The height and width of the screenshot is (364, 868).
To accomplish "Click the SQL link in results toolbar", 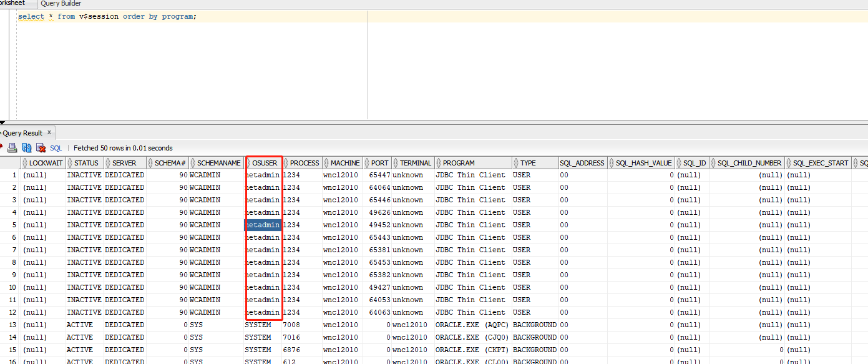I will 56,147.
